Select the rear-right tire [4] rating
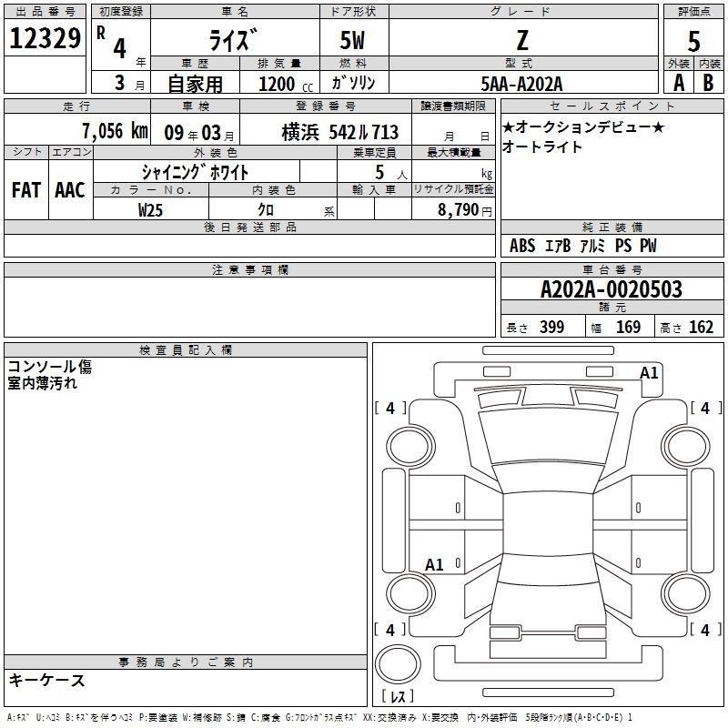Screen dimensions: 728x728 tap(704, 630)
